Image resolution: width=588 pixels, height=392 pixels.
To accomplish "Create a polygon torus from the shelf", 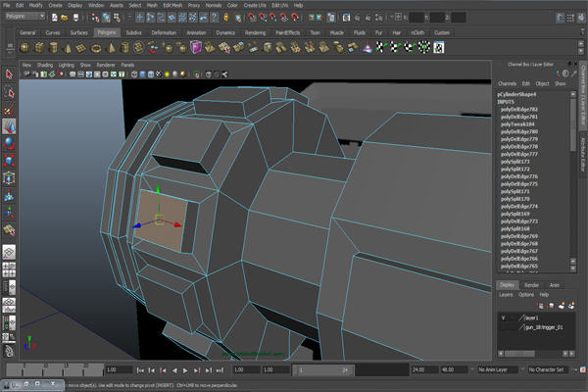I will [x=96, y=48].
